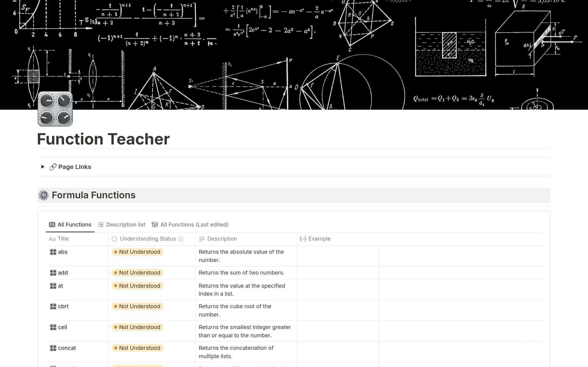The height and width of the screenshot is (367, 588).
Task: Open the cbrt function entry
Action: point(63,306)
